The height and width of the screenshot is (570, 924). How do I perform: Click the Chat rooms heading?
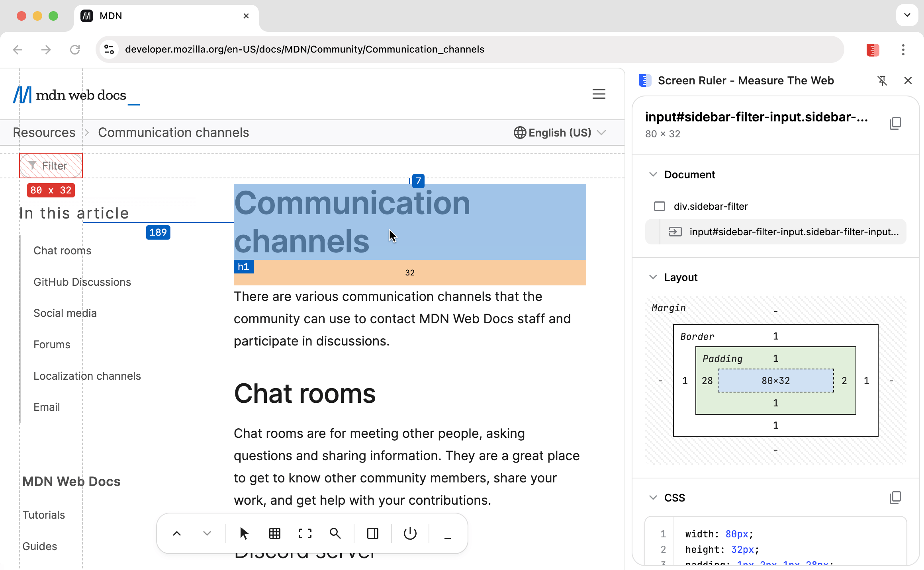pyautogui.click(x=305, y=394)
